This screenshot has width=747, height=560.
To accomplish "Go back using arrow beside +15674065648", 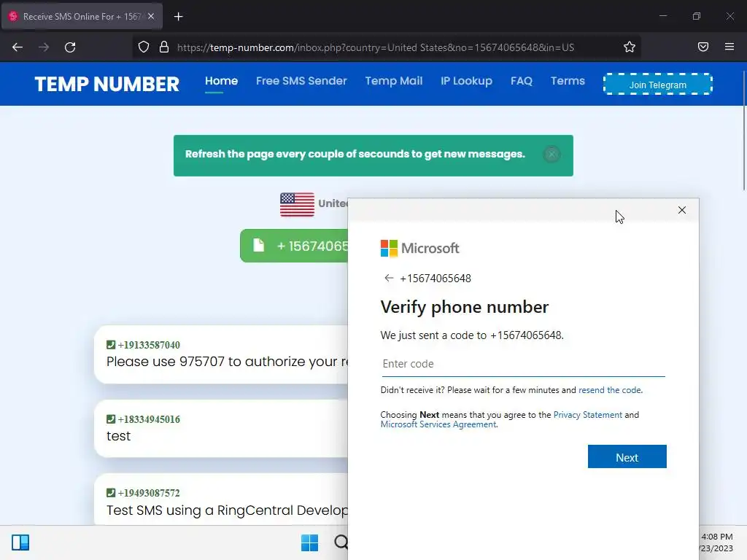I will (389, 278).
